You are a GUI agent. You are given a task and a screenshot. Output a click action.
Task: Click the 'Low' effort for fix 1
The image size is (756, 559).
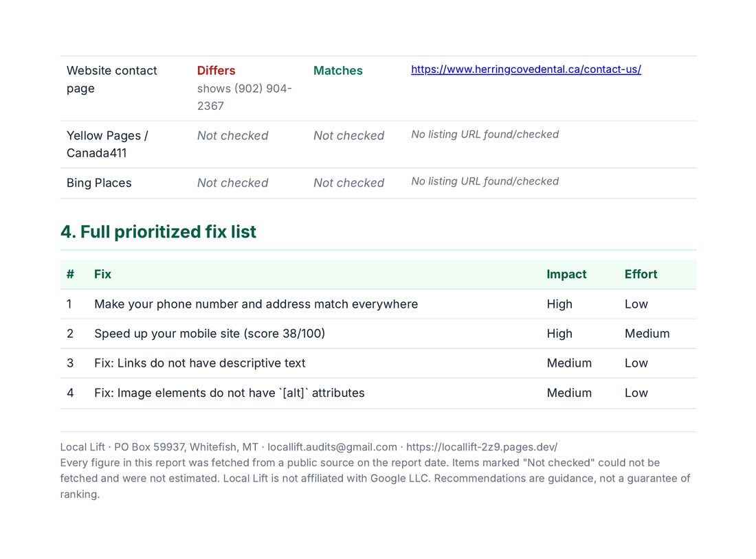[x=636, y=304]
